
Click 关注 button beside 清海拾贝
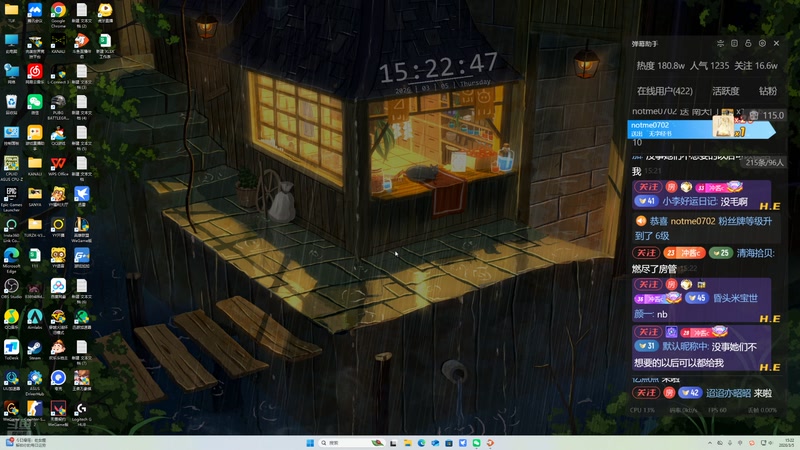click(646, 253)
